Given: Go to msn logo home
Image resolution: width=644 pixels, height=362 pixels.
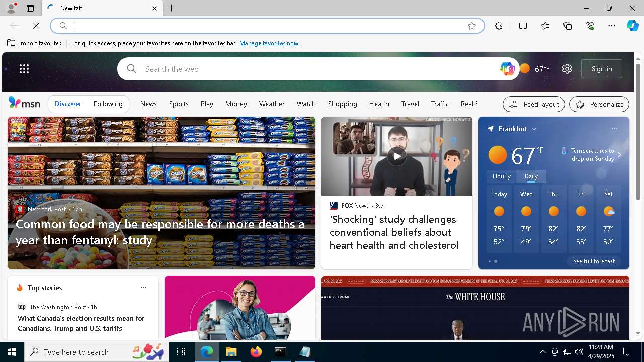Looking at the screenshot, I should pyautogui.click(x=24, y=103).
